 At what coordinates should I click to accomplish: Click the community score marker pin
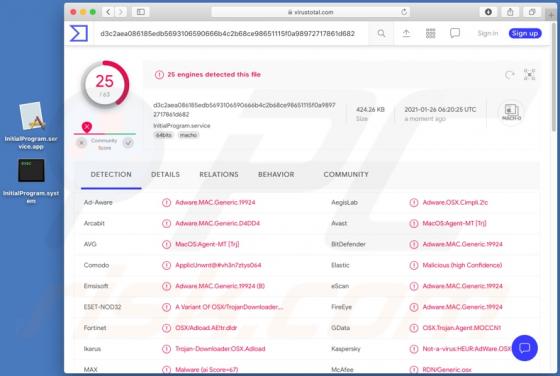click(87, 127)
